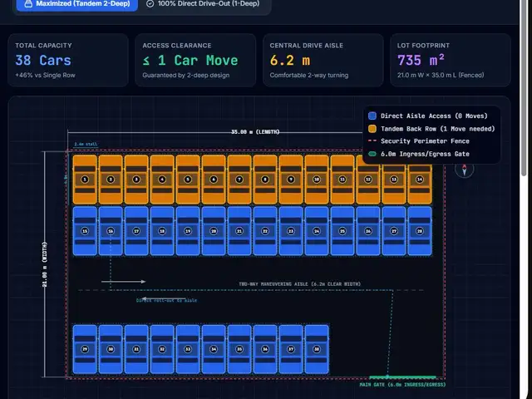Viewport: 532px width, 399px height.
Task: Click blue car number 18
Action: pos(162,231)
